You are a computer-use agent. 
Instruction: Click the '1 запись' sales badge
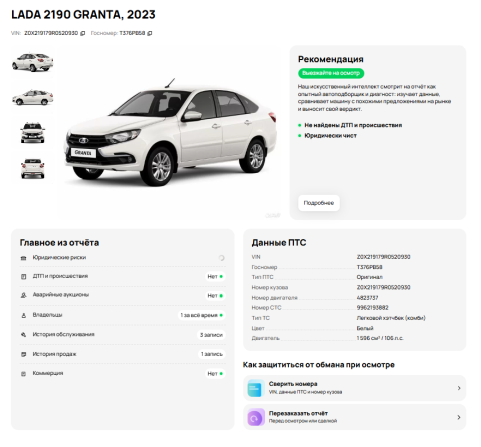[x=212, y=354]
